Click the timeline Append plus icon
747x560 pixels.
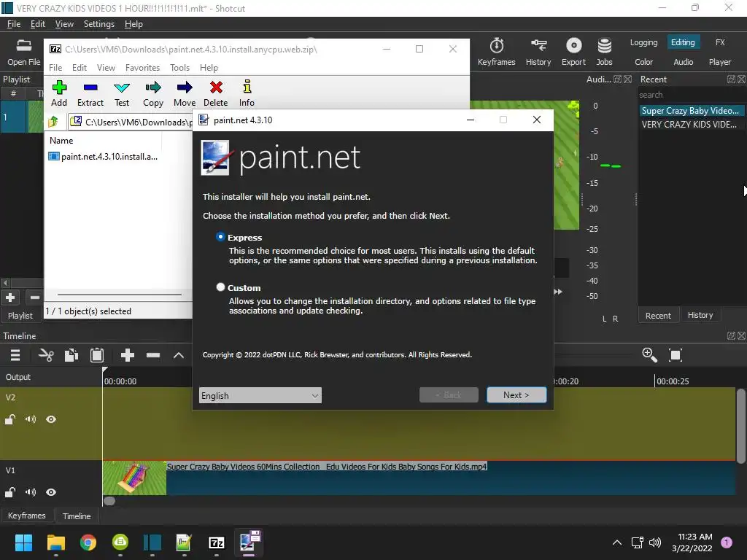coord(127,355)
